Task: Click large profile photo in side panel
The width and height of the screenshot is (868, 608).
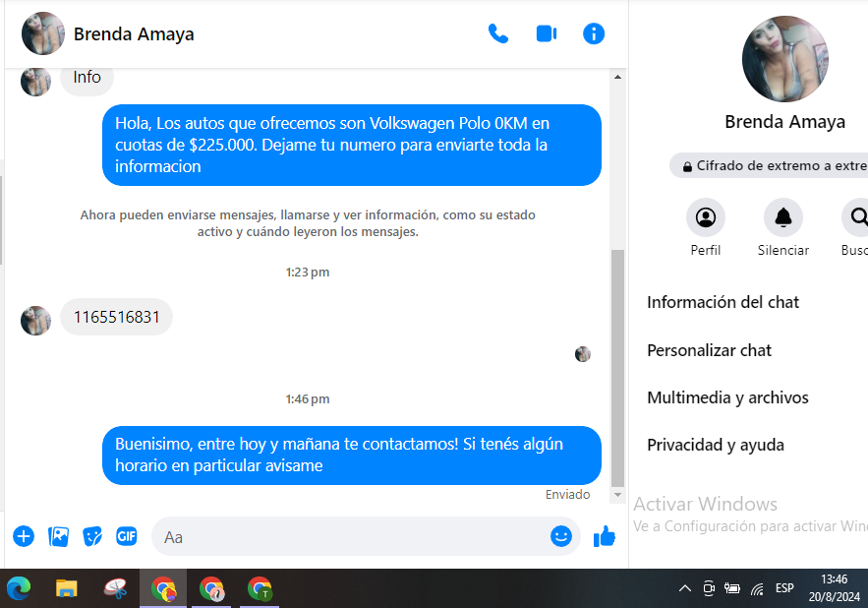Action: point(785,59)
